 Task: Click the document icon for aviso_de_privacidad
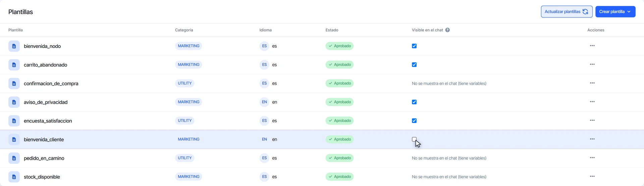coord(14,102)
